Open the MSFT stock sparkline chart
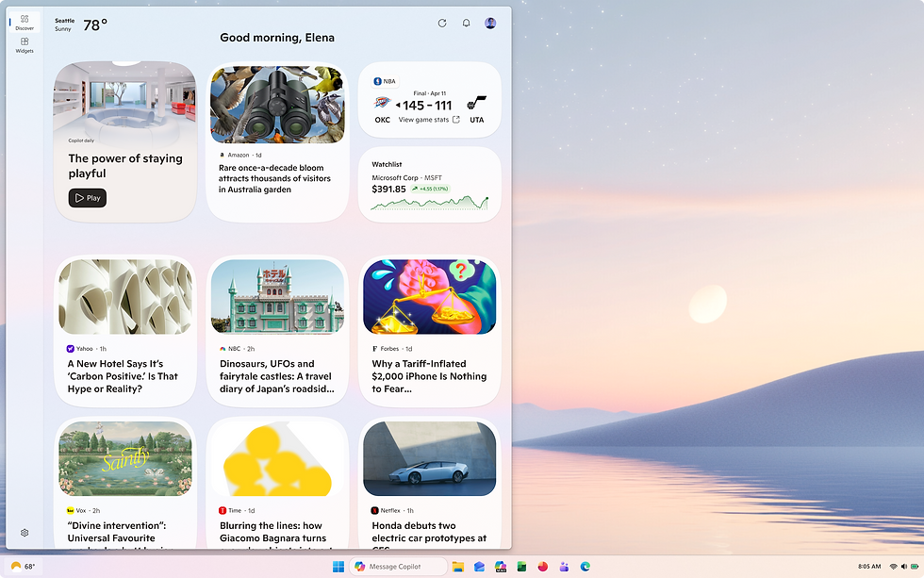The image size is (924, 578). [x=430, y=204]
